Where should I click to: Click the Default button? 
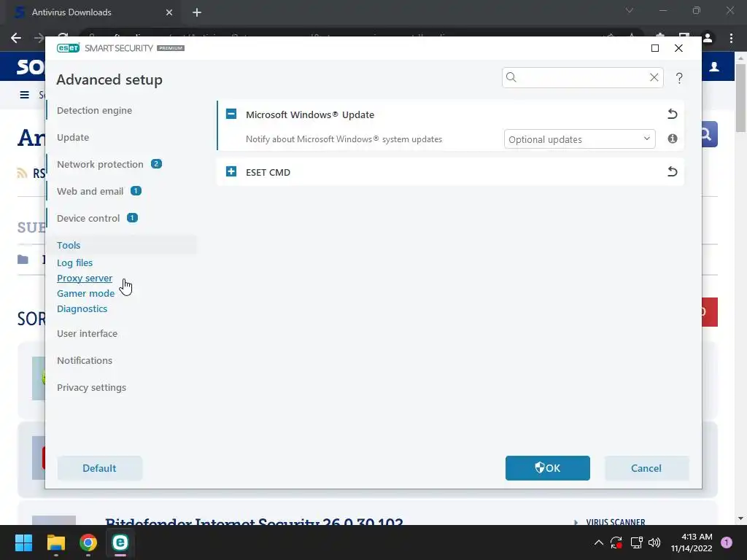[x=99, y=468]
